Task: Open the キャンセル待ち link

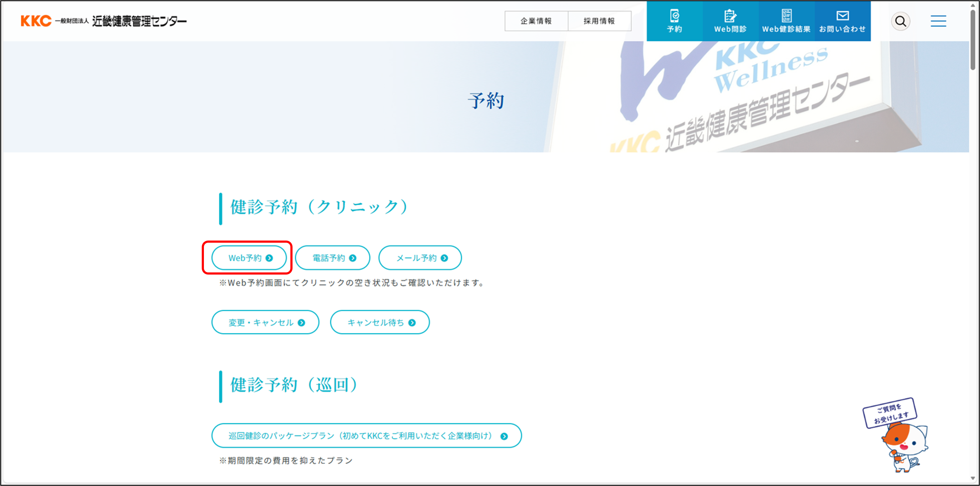Action: click(x=380, y=322)
